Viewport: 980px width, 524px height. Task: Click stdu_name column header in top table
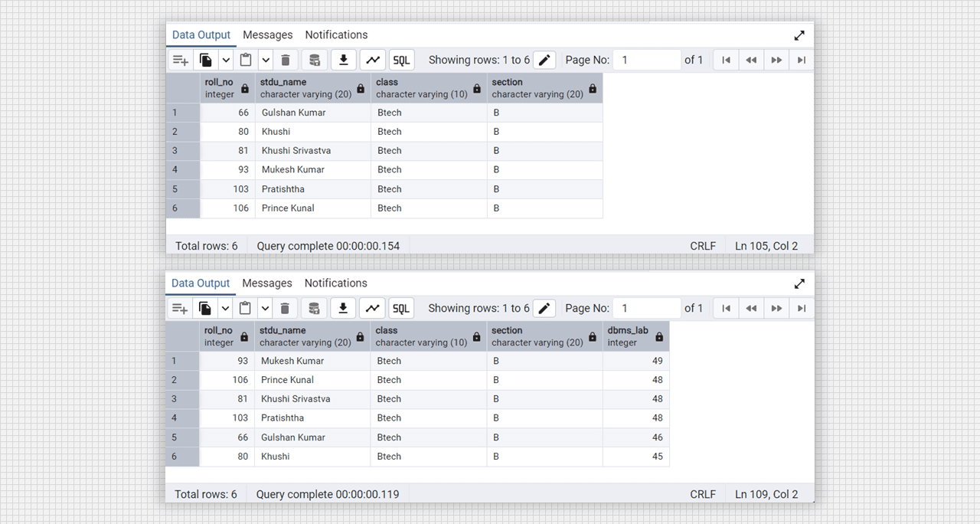[x=313, y=88]
